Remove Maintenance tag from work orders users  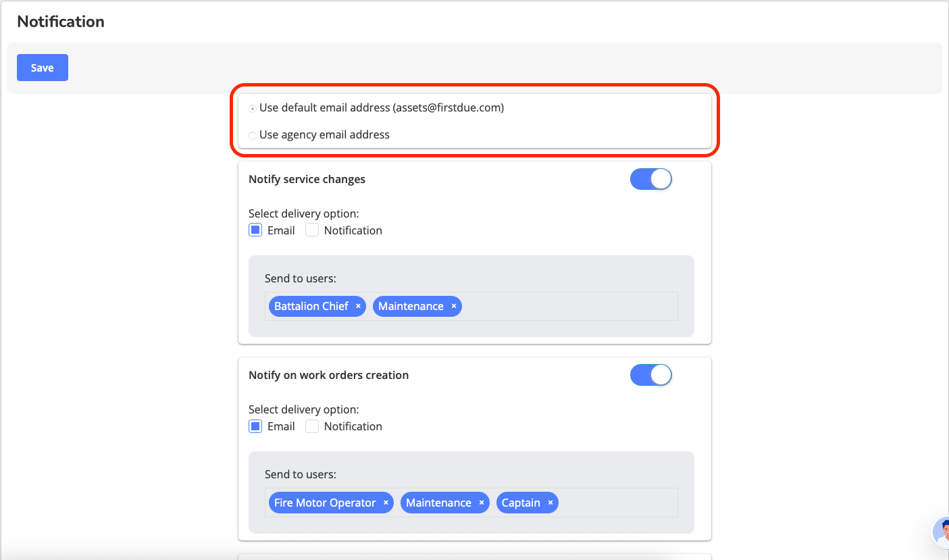click(482, 503)
